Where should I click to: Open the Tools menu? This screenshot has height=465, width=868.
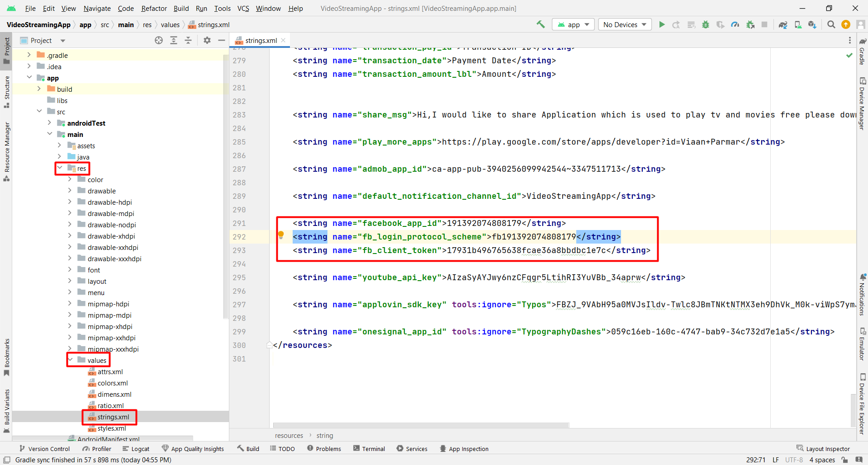pyautogui.click(x=222, y=8)
